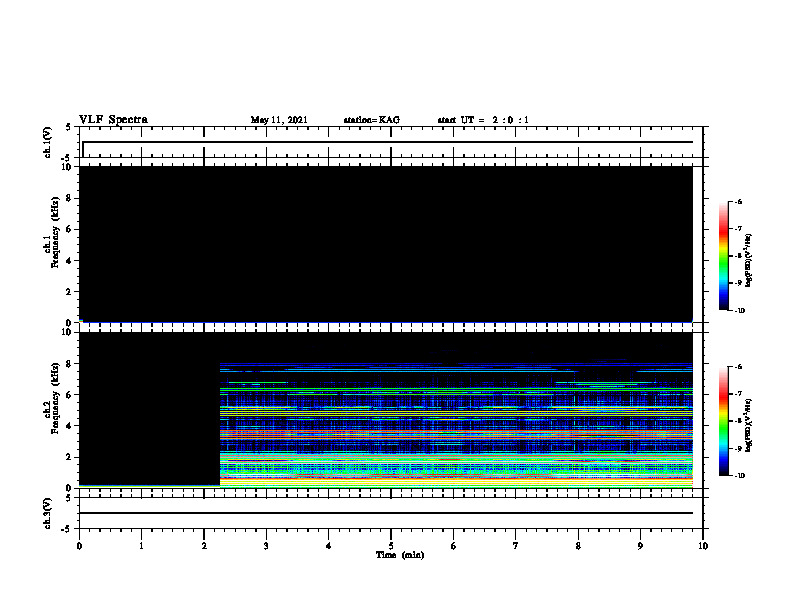792x612 pixels.
Task: Click time axis tick label "10" at right end
Action: pyautogui.click(x=703, y=546)
